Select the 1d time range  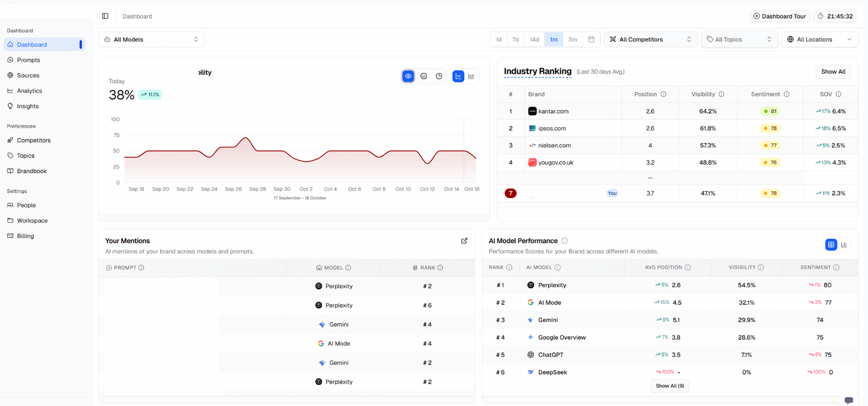tap(499, 40)
